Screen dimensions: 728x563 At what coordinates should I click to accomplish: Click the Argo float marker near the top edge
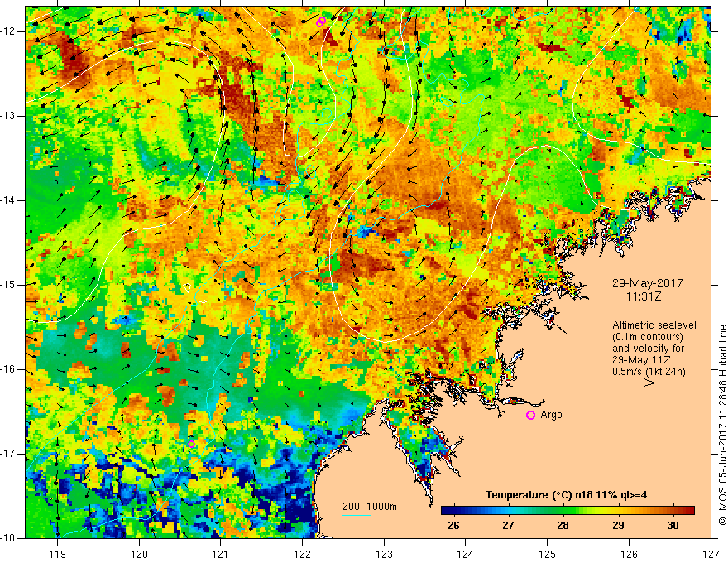point(321,22)
